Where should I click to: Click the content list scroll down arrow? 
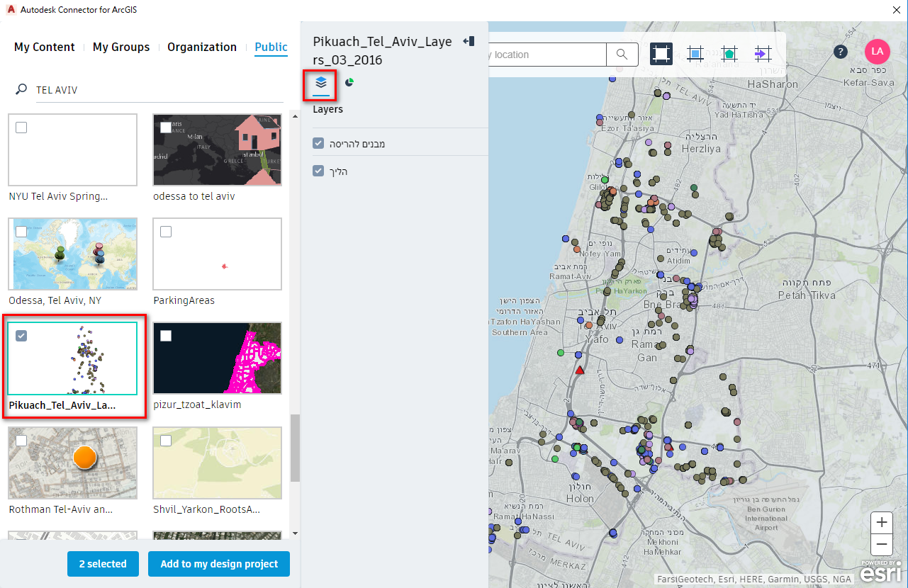295,533
